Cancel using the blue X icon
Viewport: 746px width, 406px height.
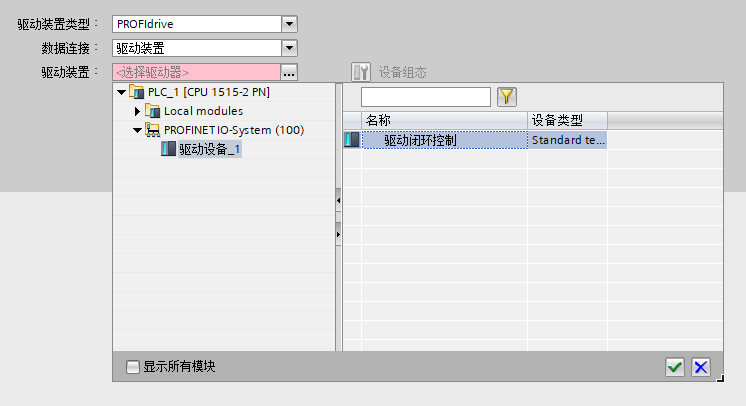click(x=701, y=367)
